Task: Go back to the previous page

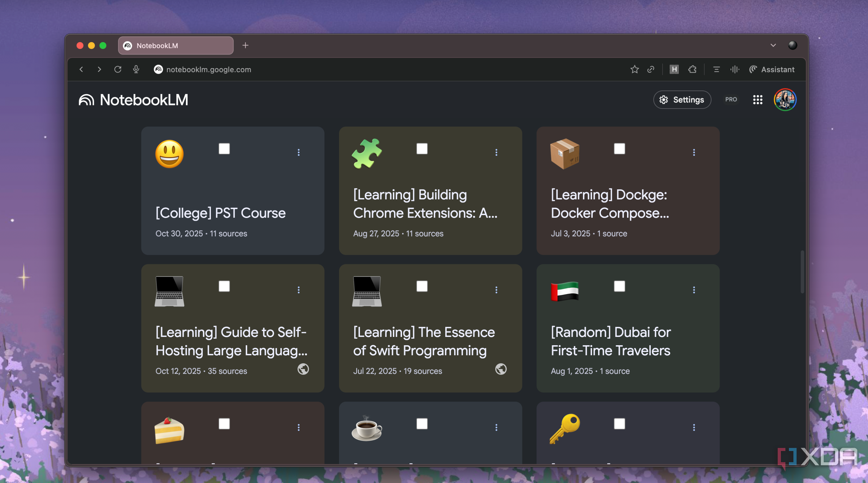Action: (81, 69)
